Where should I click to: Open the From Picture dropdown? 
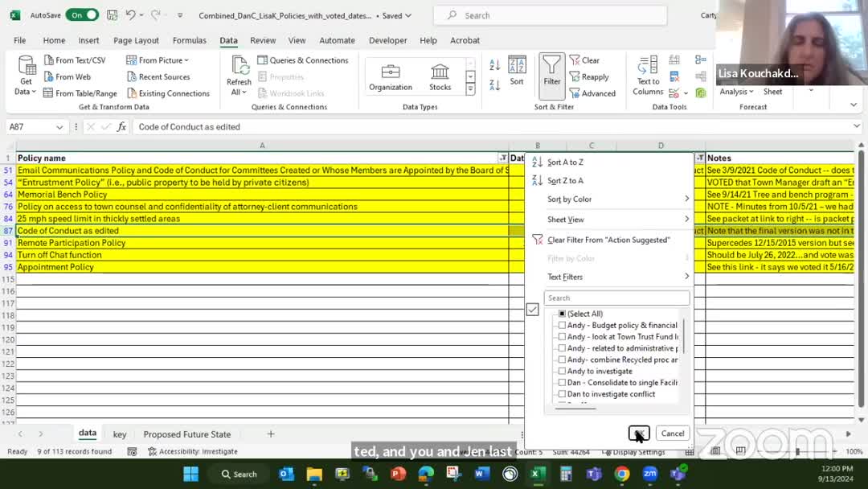click(x=158, y=60)
